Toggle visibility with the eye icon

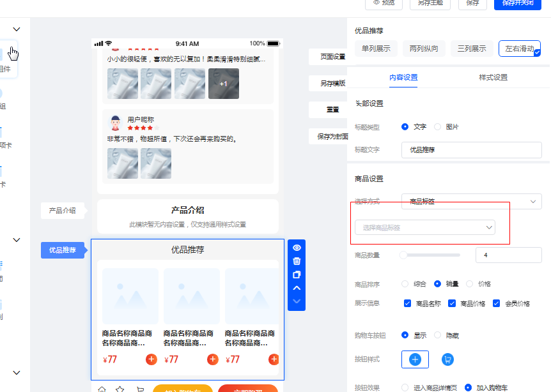point(297,248)
